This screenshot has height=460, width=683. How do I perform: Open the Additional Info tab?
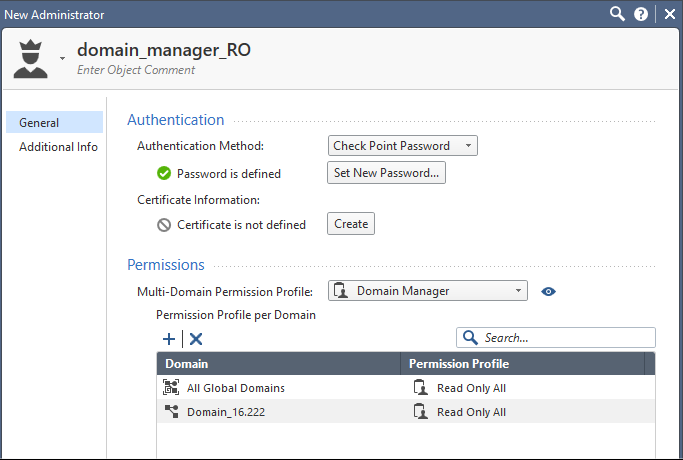tap(58, 147)
